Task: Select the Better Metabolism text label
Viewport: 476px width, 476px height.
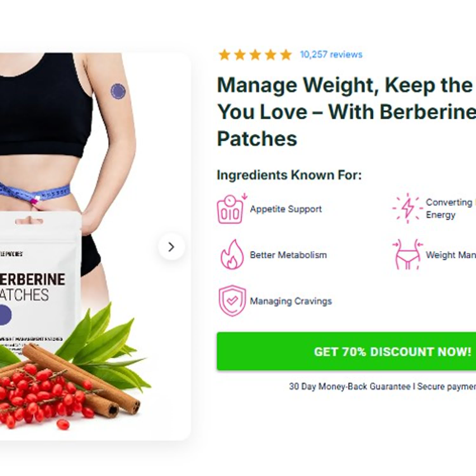Action: [288, 255]
